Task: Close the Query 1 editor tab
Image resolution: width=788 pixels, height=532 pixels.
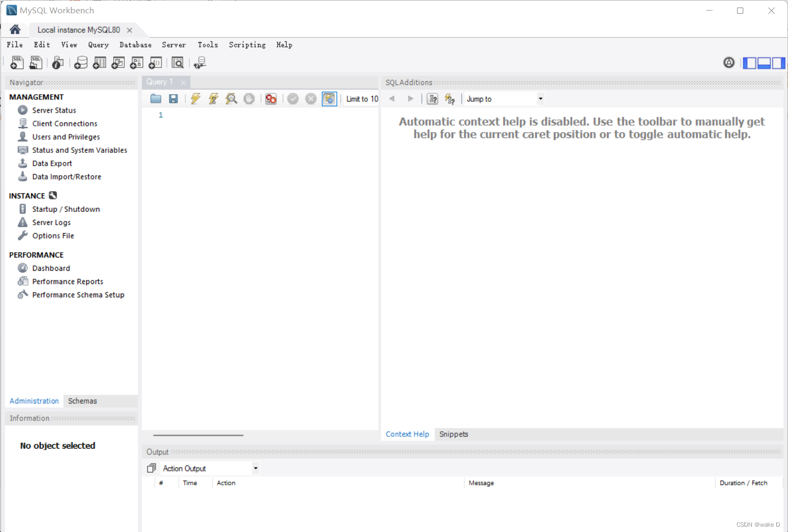Action: pyautogui.click(x=183, y=82)
